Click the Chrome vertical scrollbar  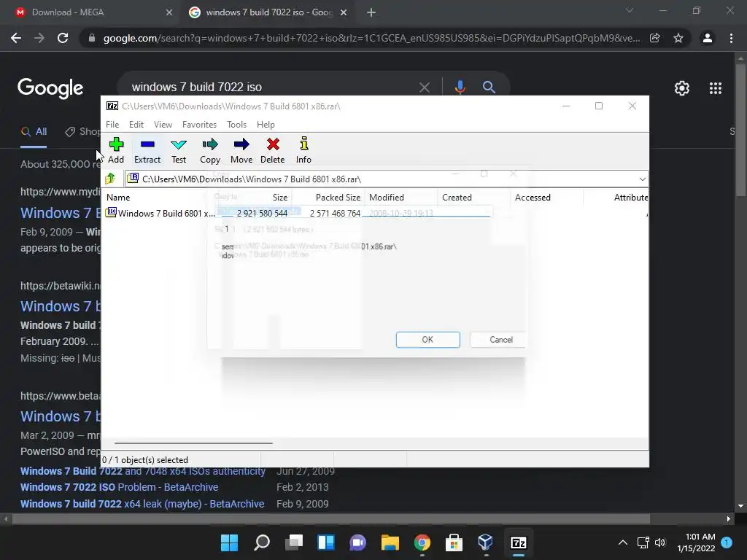(740, 130)
